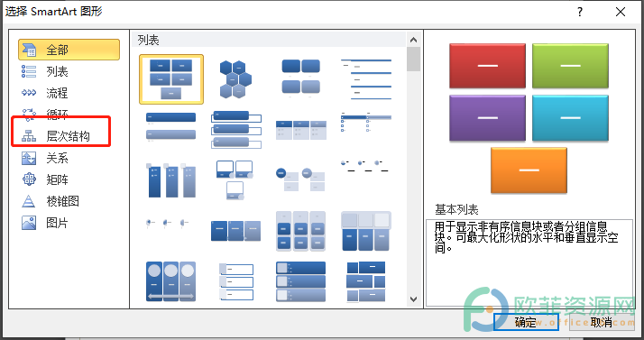
Task: Click the 基本列表 preview title
Action: [x=456, y=210]
